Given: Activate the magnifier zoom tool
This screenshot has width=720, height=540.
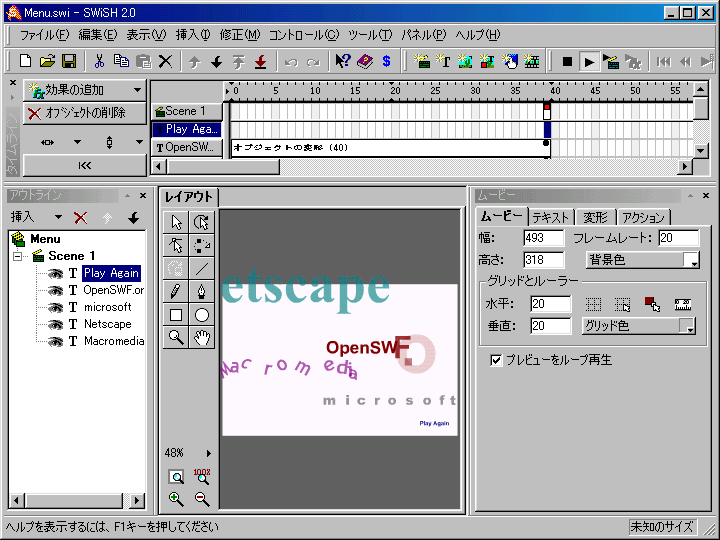Looking at the screenshot, I should pos(176,338).
